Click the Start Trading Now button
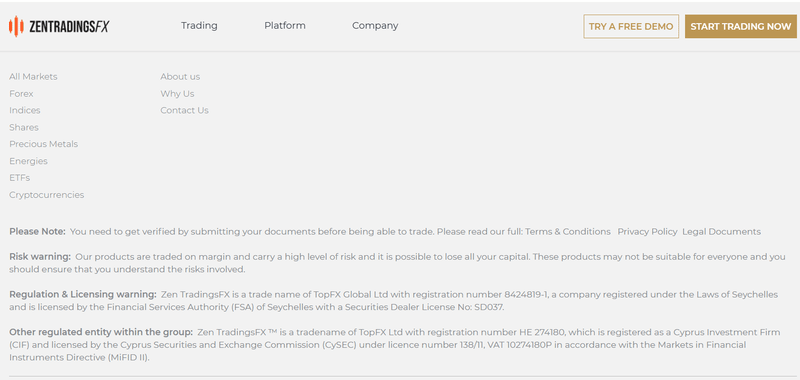The height and width of the screenshot is (380, 800). (741, 27)
